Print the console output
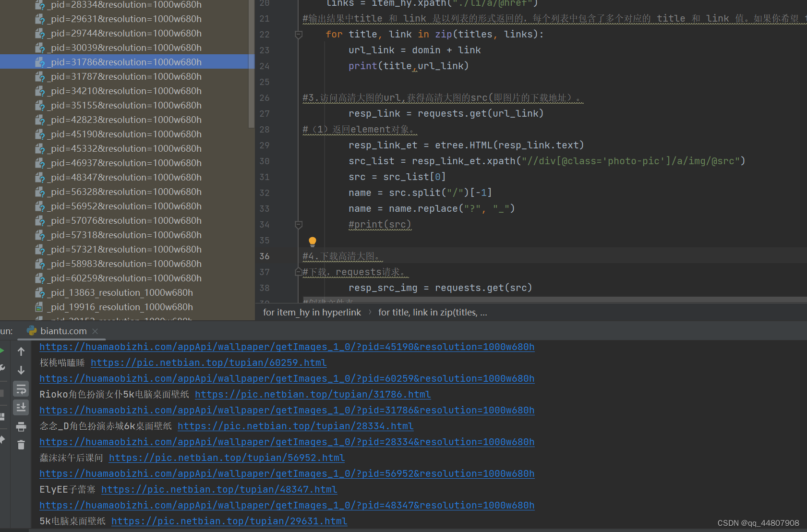The width and height of the screenshot is (807, 532). (x=21, y=426)
